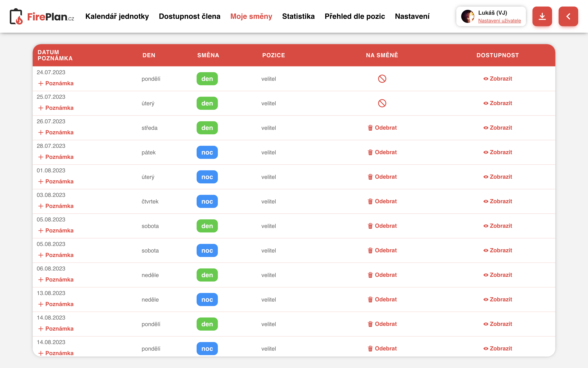
Task: Add Poznámka to 26.07.2023 row
Action: click(56, 133)
